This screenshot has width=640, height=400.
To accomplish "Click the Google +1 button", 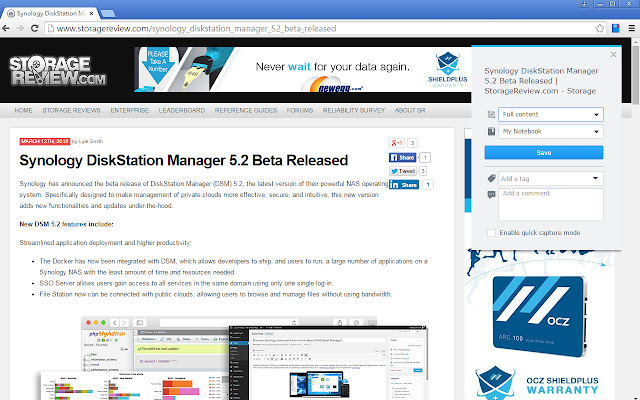I will 396,143.
